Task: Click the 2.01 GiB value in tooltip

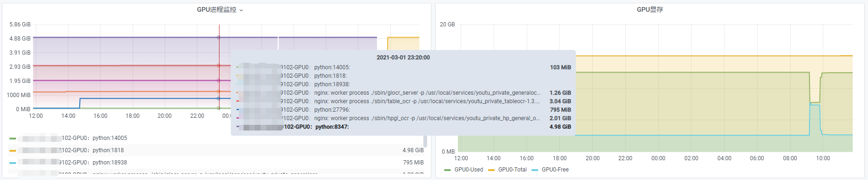Action: click(560, 118)
